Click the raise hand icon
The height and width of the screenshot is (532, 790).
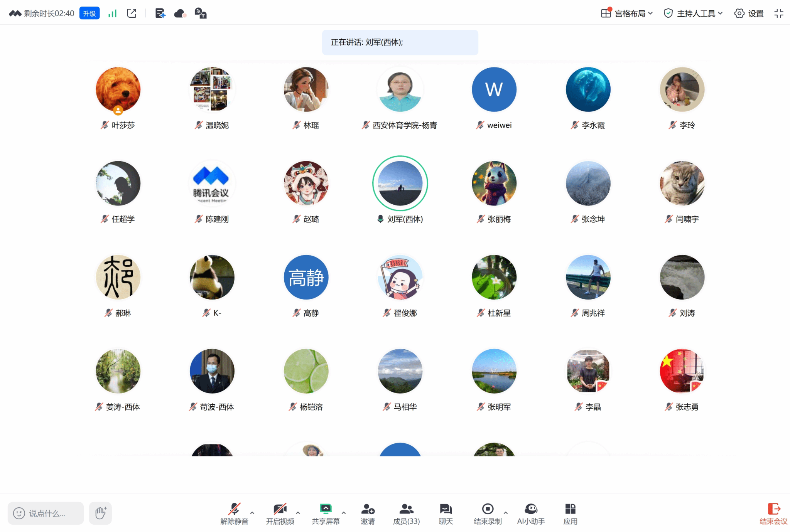[x=100, y=513]
